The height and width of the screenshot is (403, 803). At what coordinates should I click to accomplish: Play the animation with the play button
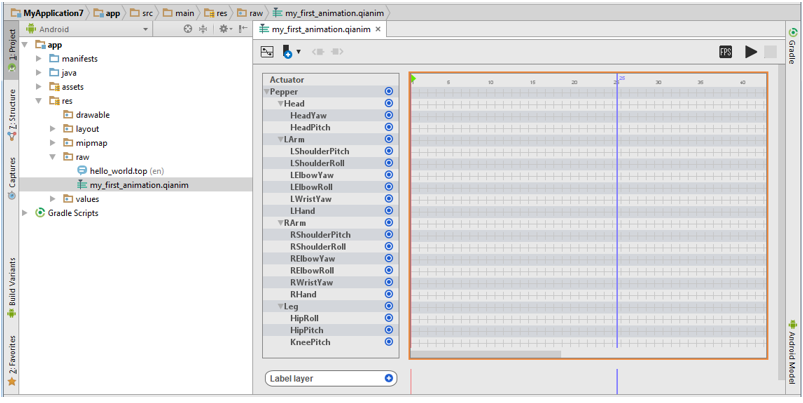tap(751, 52)
